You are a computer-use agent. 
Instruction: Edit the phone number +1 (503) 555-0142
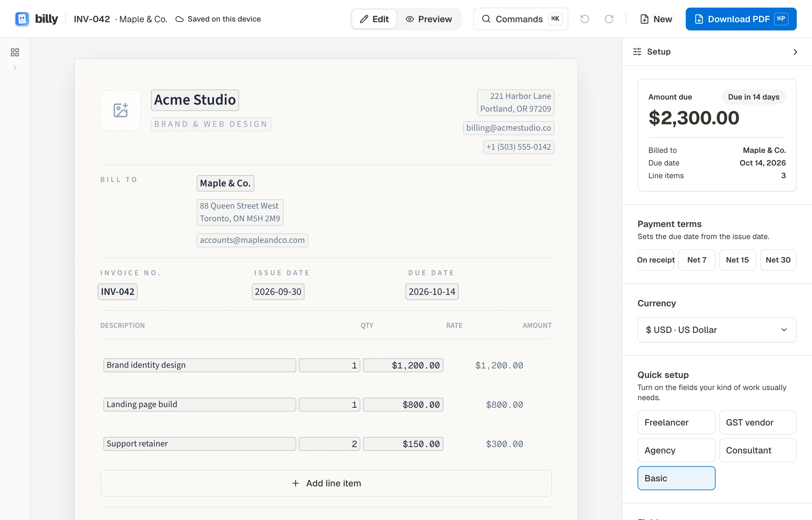[519, 147]
